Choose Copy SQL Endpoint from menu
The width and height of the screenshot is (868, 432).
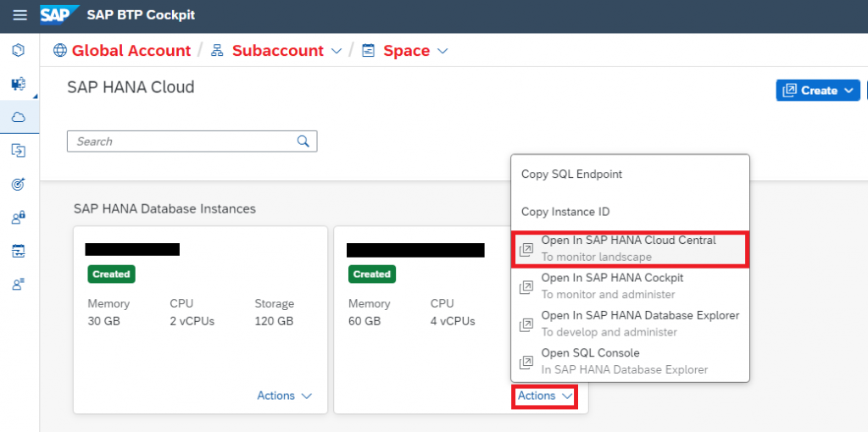click(x=572, y=174)
